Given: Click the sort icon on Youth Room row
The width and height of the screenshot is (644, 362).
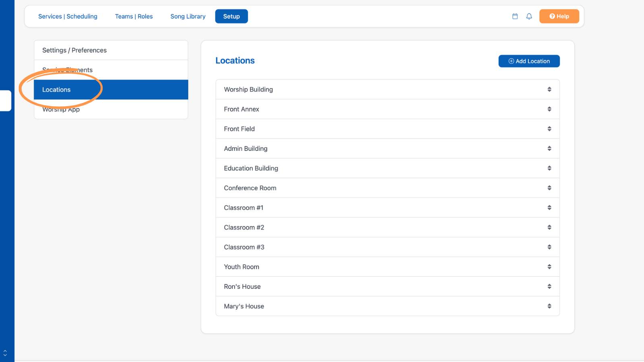Looking at the screenshot, I should 549,267.
